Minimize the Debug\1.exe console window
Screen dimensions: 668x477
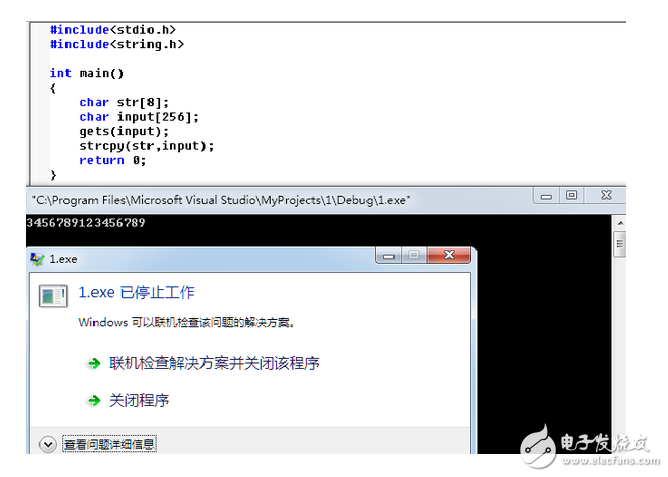tap(545, 197)
